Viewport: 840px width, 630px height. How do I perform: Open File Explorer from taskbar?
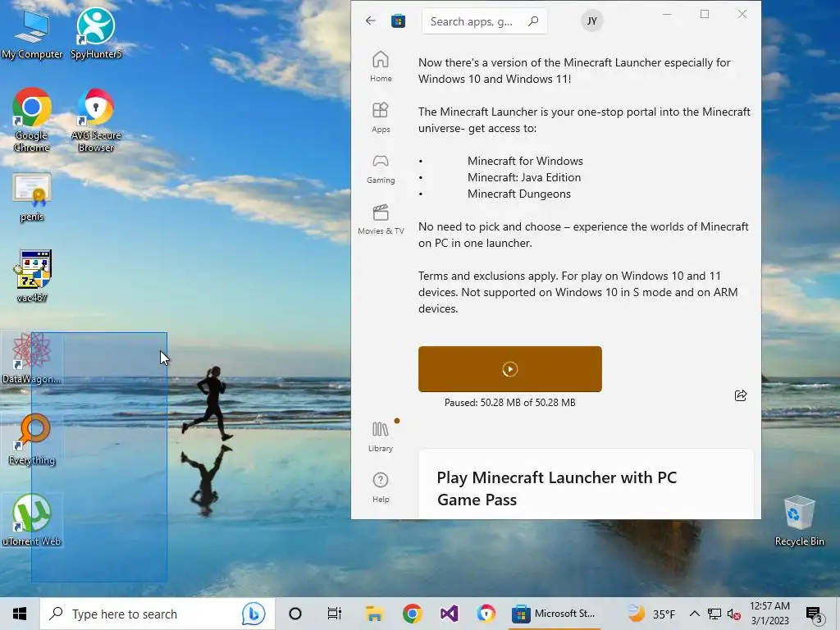(374, 614)
